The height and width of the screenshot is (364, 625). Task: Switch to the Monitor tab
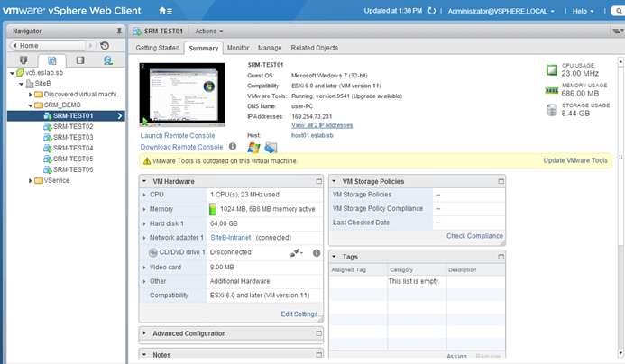pyautogui.click(x=238, y=48)
